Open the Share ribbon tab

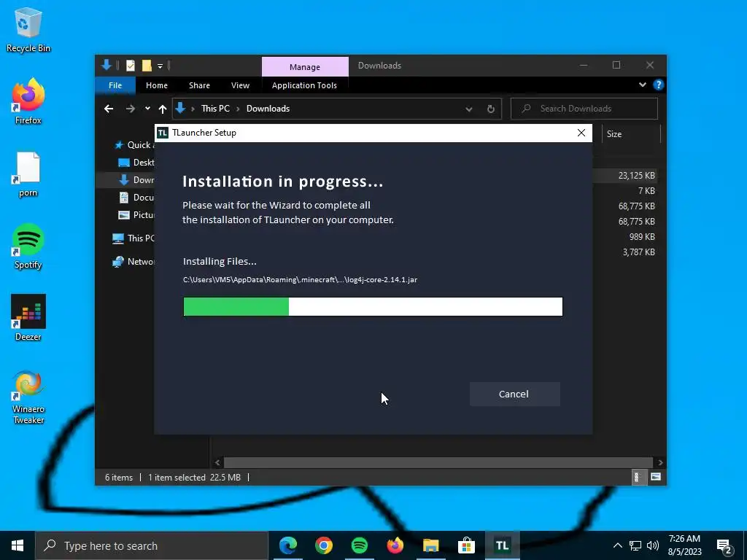point(199,85)
